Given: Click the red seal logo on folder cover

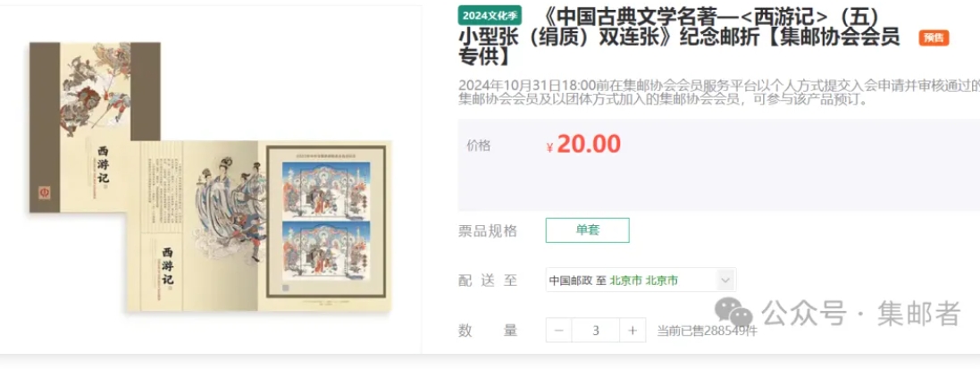Looking at the screenshot, I should (45, 190).
